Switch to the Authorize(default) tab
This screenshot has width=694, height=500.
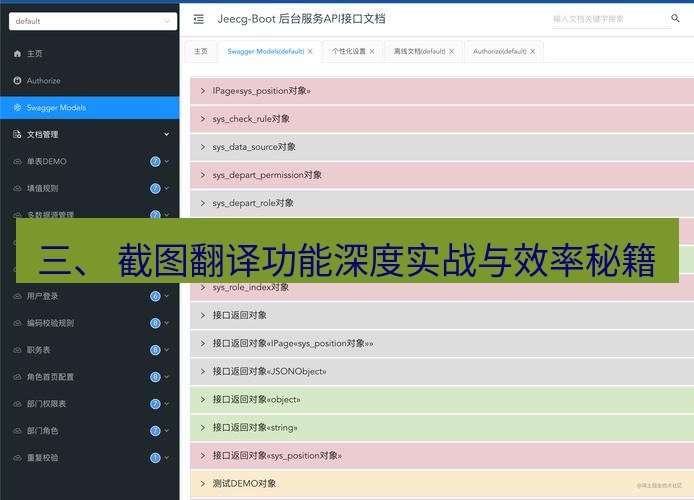point(500,51)
